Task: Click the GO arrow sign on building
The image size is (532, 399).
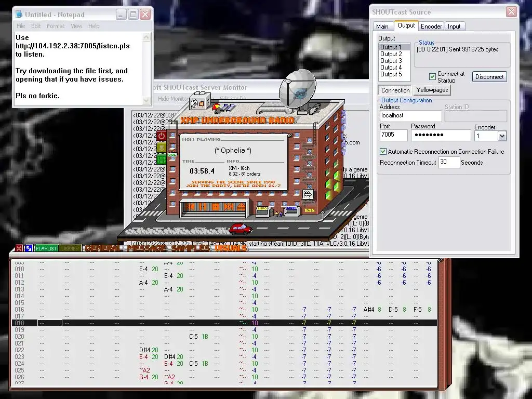Action: click(308, 194)
